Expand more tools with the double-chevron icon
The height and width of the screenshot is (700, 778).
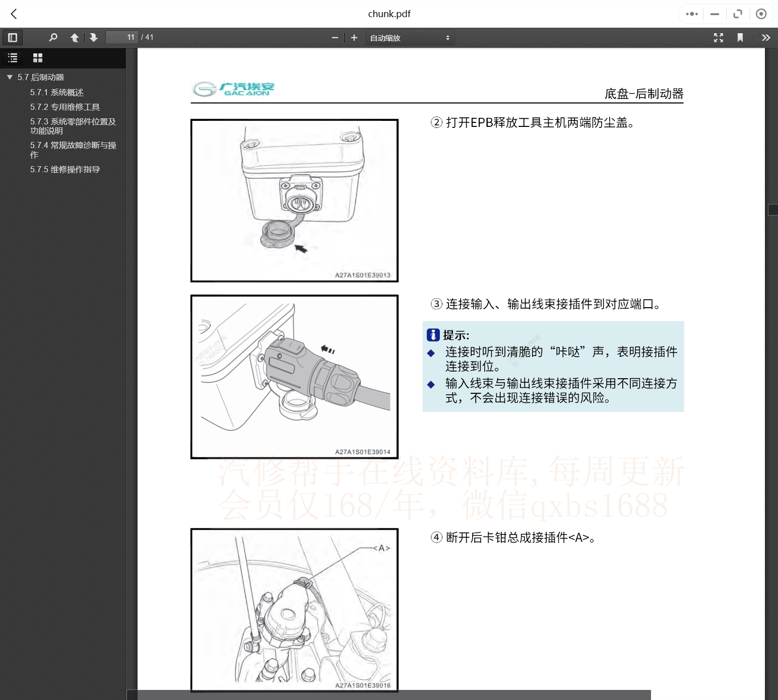coord(766,37)
